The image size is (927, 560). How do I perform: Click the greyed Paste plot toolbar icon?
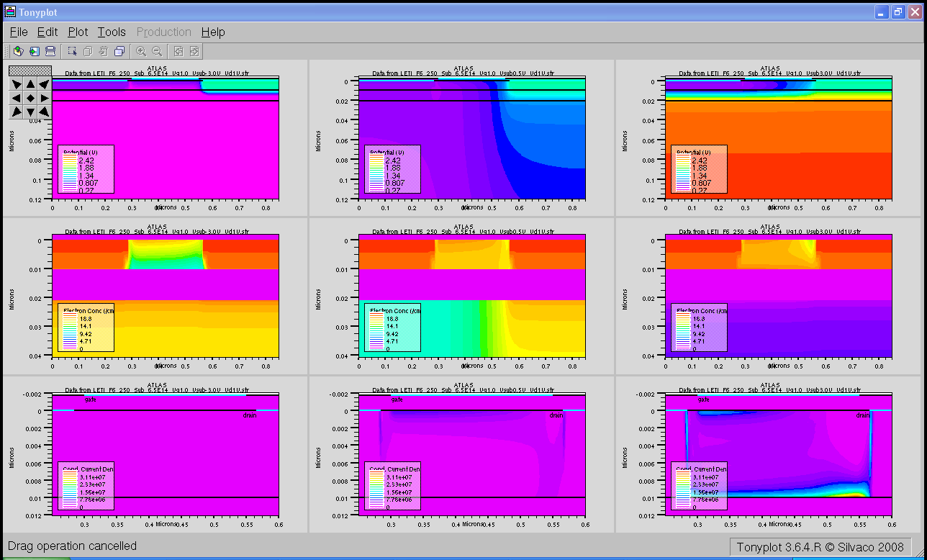(x=104, y=51)
